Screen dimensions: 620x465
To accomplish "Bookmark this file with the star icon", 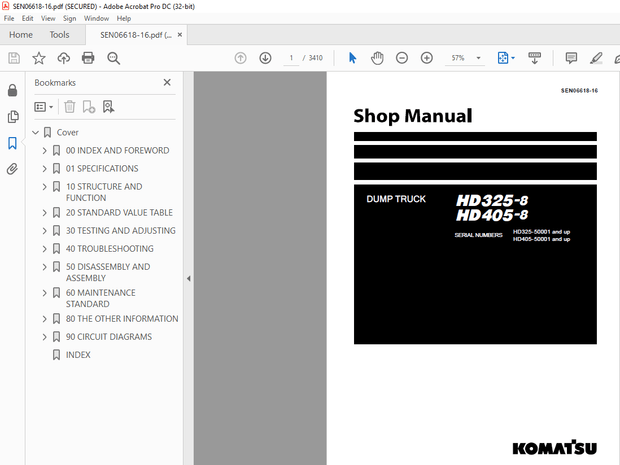I will tap(38, 58).
